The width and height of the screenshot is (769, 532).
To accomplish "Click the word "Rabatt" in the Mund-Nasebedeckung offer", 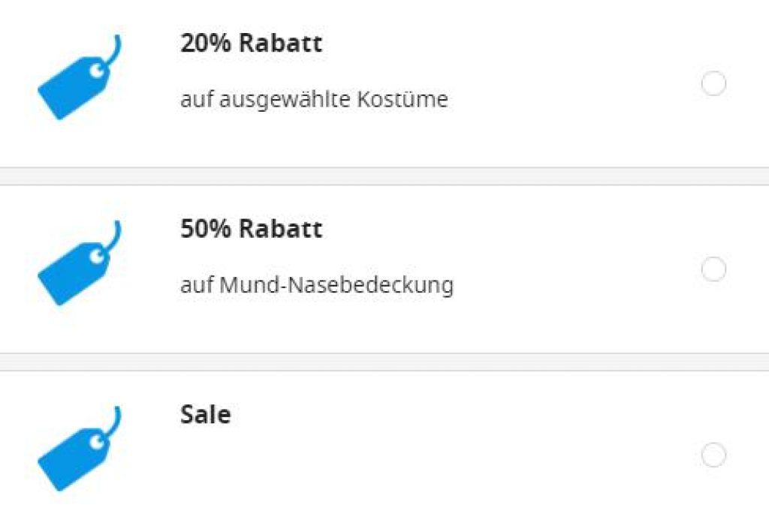I will (279, 229).
